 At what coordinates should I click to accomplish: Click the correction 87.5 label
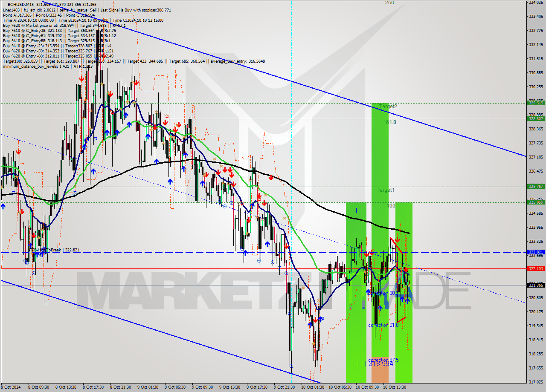coord(383,360)
